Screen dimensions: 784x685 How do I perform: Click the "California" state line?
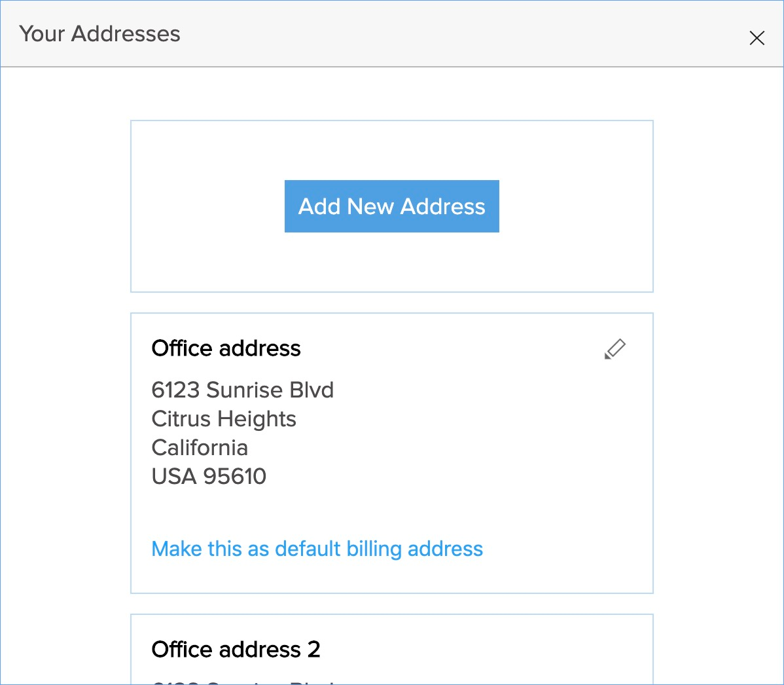point(200,448)
